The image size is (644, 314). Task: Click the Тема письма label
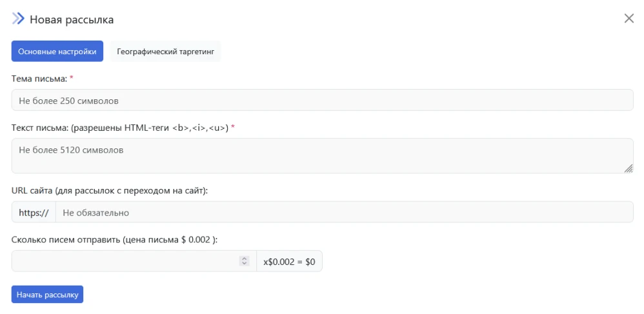pyautogui.click(x=39, y=79)
